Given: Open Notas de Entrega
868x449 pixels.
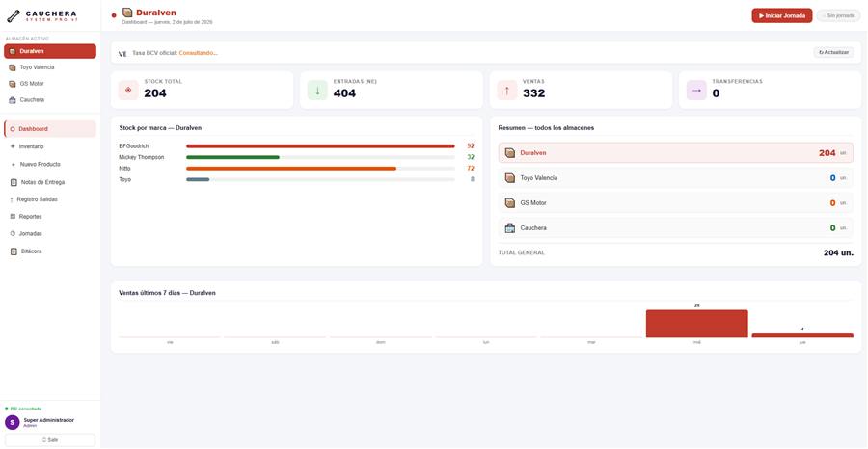Looking at the screenshot, I should 50,182.
